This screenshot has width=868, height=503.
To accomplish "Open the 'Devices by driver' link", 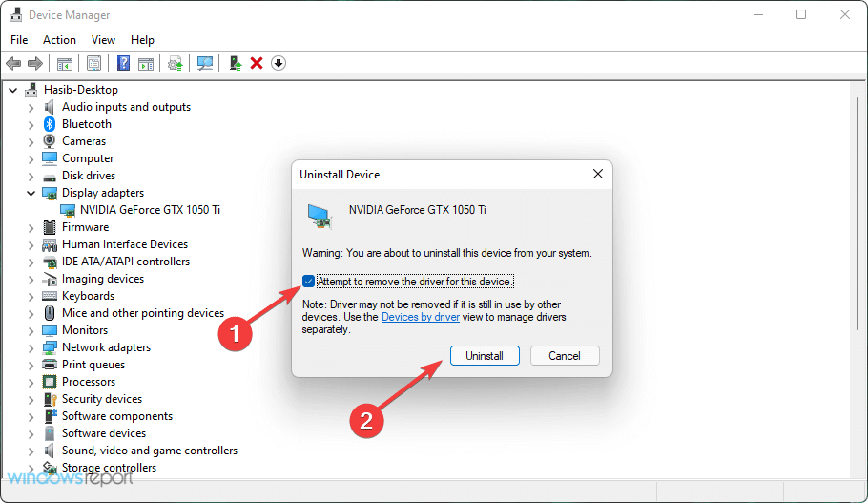I will coord(420,317).
